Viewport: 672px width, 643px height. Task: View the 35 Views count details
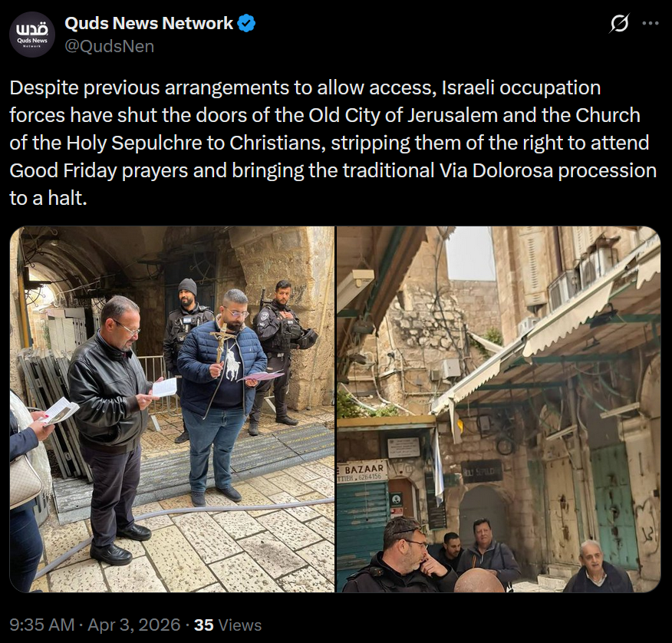pyautogui.click(x=228, y=625)
